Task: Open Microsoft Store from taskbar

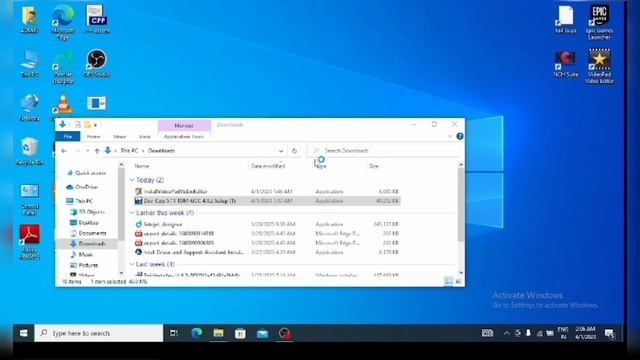Action: [240, 333]
